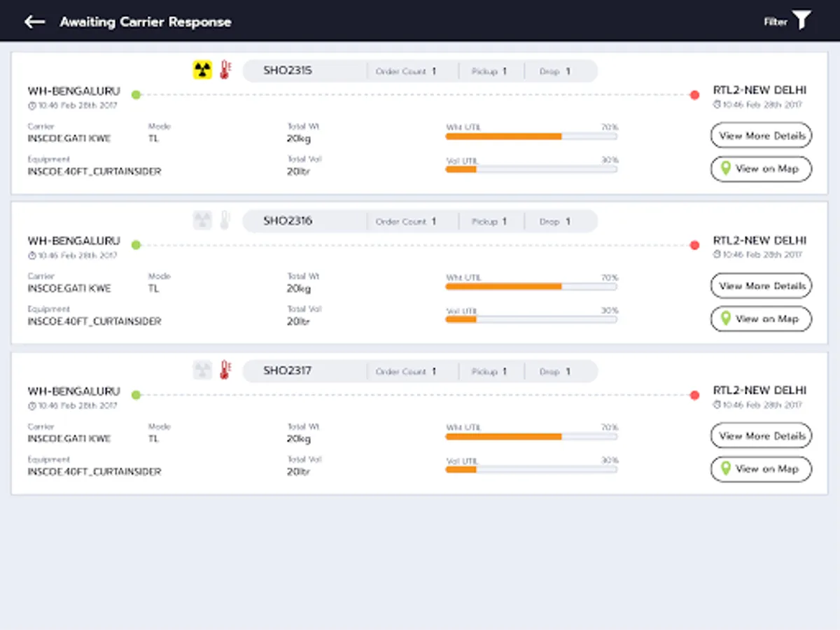
Task: Click the temperature icon on shipment SHO2315
Action: pyautogui.click(x=225, y=70)
